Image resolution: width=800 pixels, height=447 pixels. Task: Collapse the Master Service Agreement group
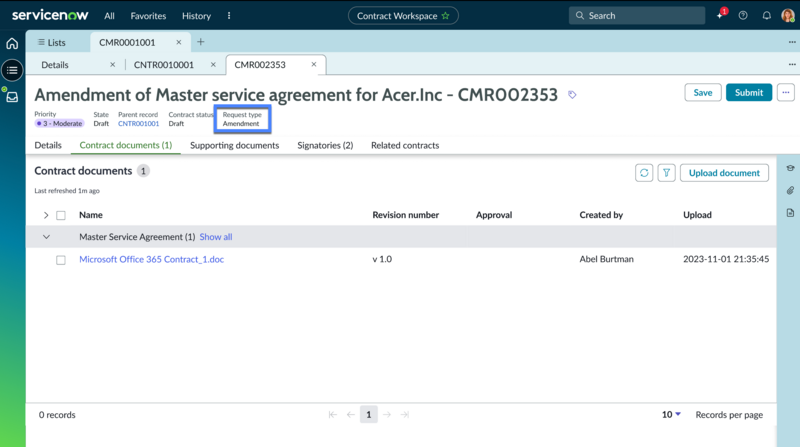[46, 237]
